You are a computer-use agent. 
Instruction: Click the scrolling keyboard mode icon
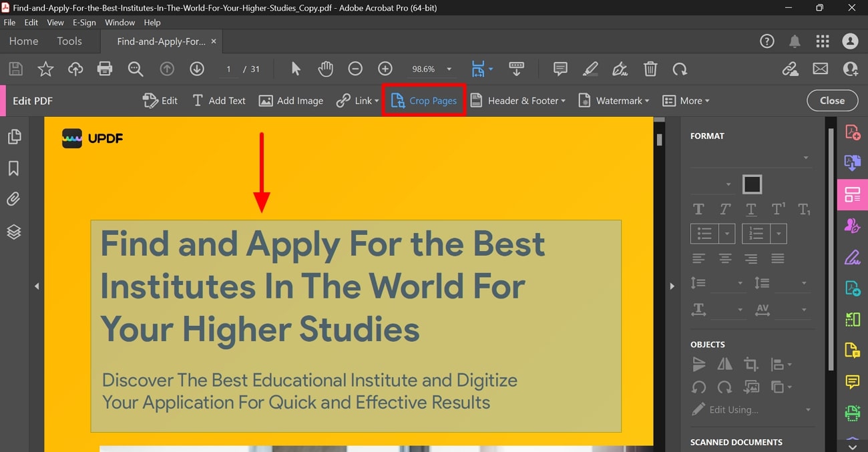click(516, 69)
